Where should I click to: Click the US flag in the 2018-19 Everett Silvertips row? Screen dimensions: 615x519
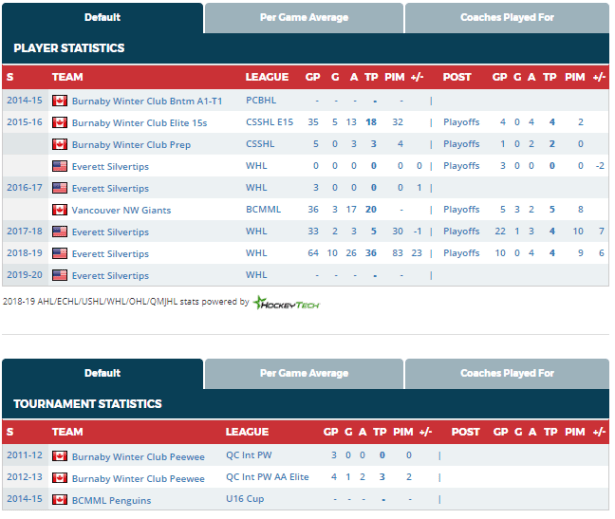[59, 253]
